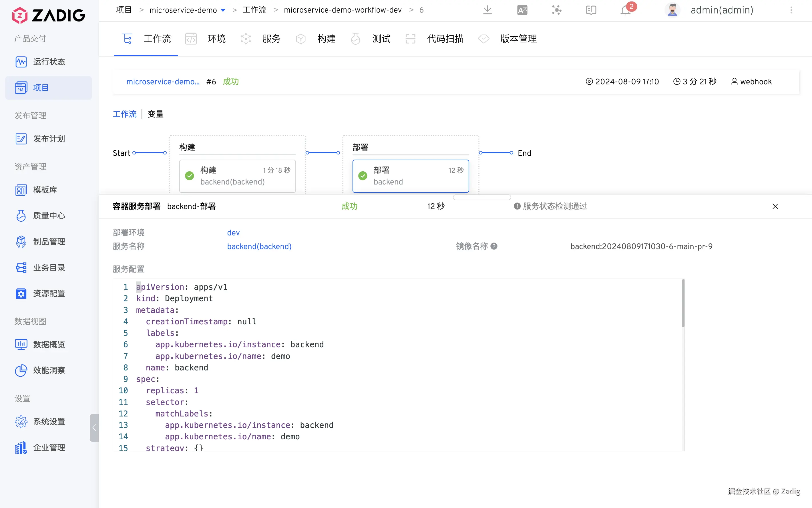This screenshot has height=508, width=812.
Task: Click the YAML editor vertical scrollbar
Action: pos(683,304)
